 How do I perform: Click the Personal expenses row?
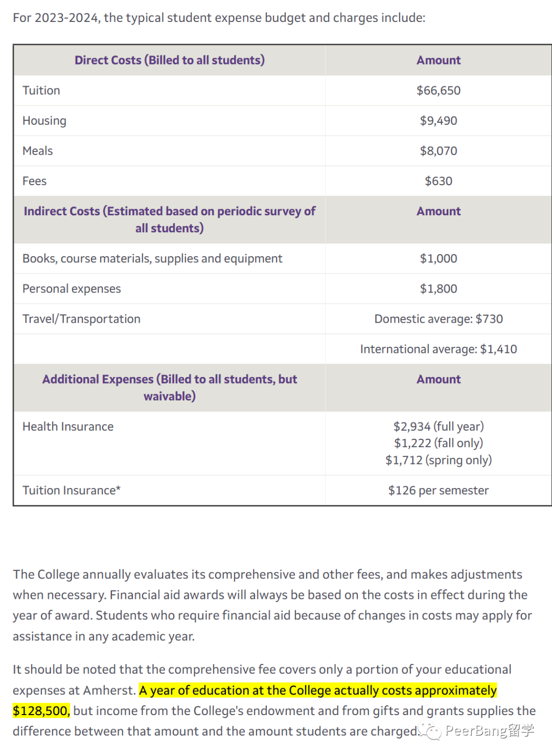(282, 288)
